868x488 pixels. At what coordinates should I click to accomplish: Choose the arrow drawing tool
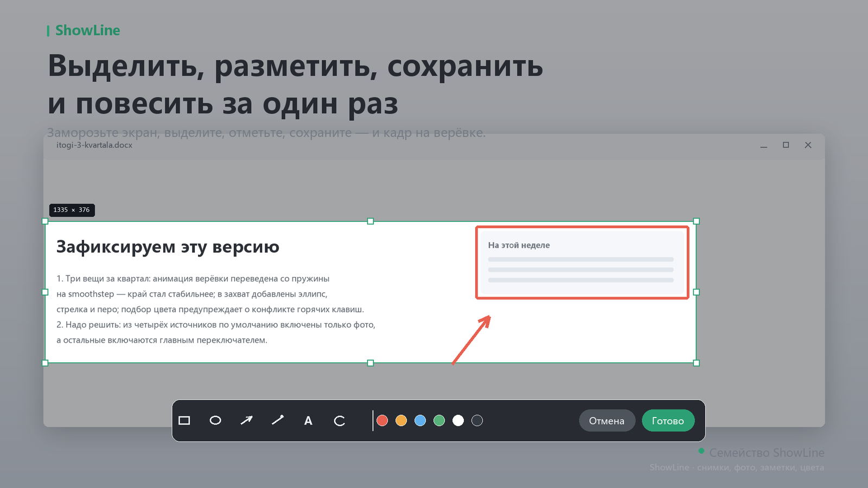tap(246, 421)
